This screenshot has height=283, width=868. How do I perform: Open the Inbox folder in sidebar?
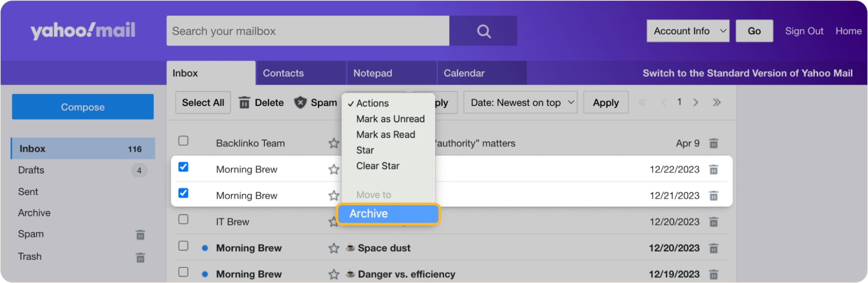83,149
